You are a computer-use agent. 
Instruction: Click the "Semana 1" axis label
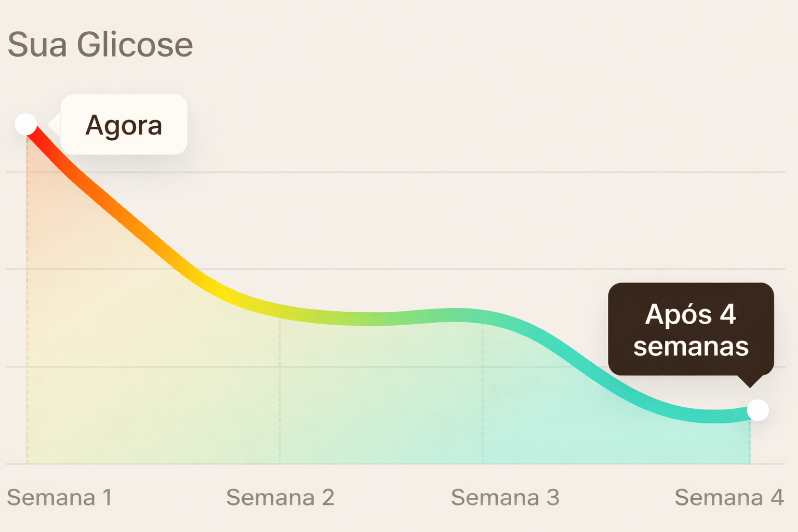(60, 498)
